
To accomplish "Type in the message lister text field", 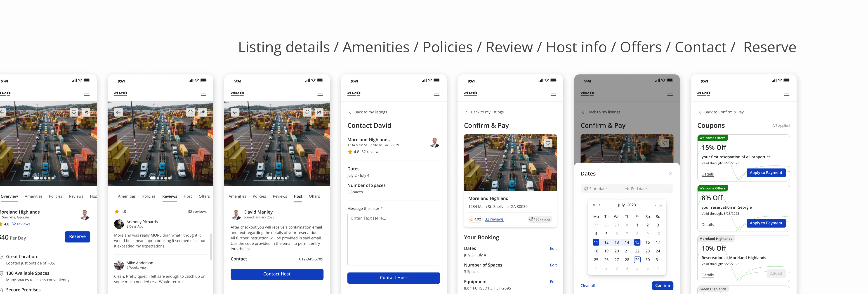I will [393, 239].
